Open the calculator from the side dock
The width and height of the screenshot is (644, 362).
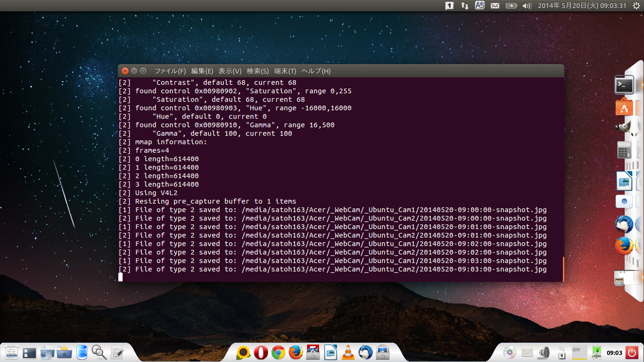pos(624,151)
